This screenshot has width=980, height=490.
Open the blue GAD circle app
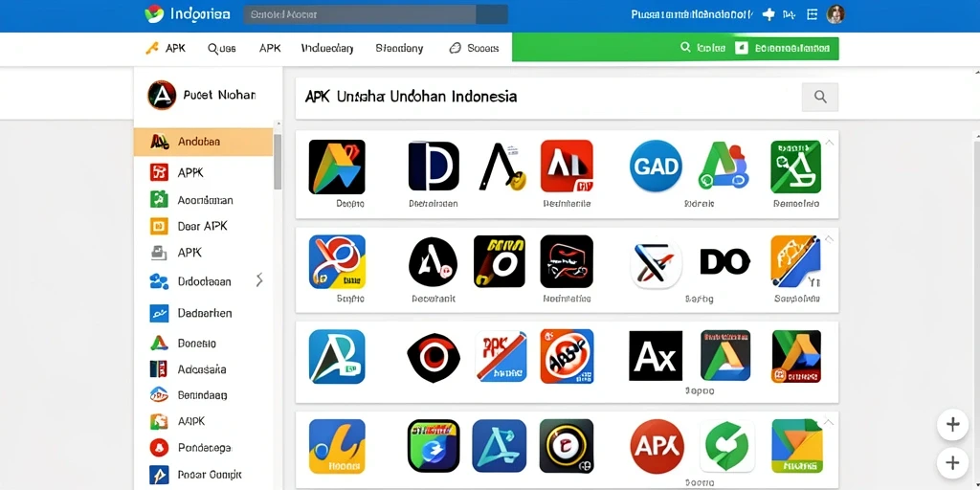pos(656,166)
